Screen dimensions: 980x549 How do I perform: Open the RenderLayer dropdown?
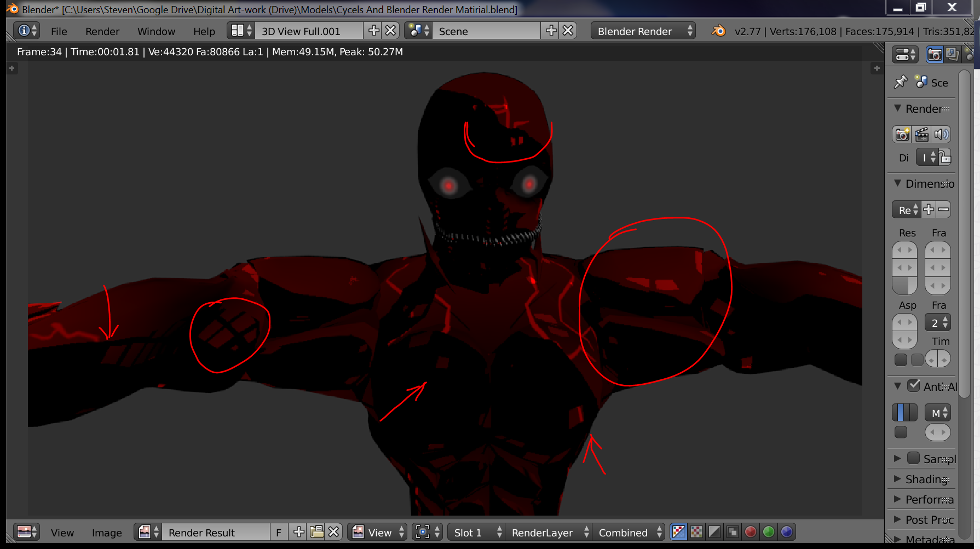click(549, 532)
